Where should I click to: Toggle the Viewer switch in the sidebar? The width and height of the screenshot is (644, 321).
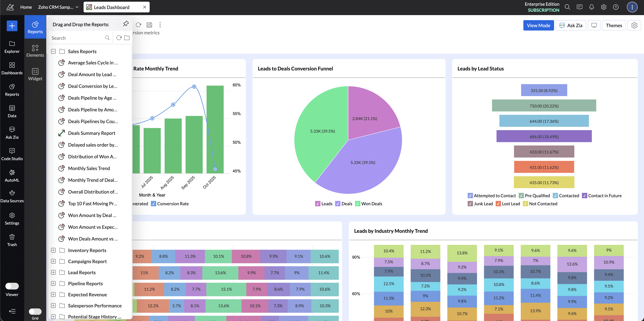pos(12,286)
